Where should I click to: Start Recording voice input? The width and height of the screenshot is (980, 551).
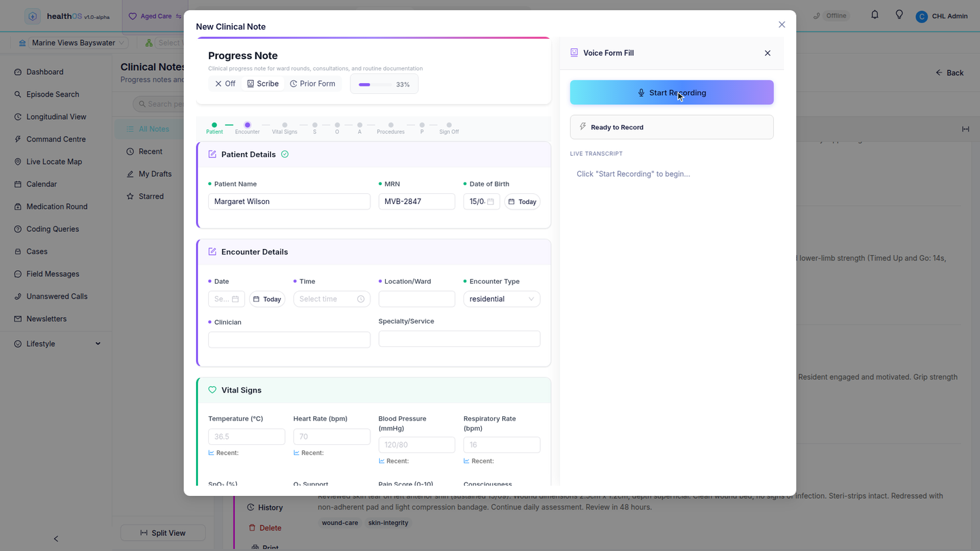click(672, 93)
